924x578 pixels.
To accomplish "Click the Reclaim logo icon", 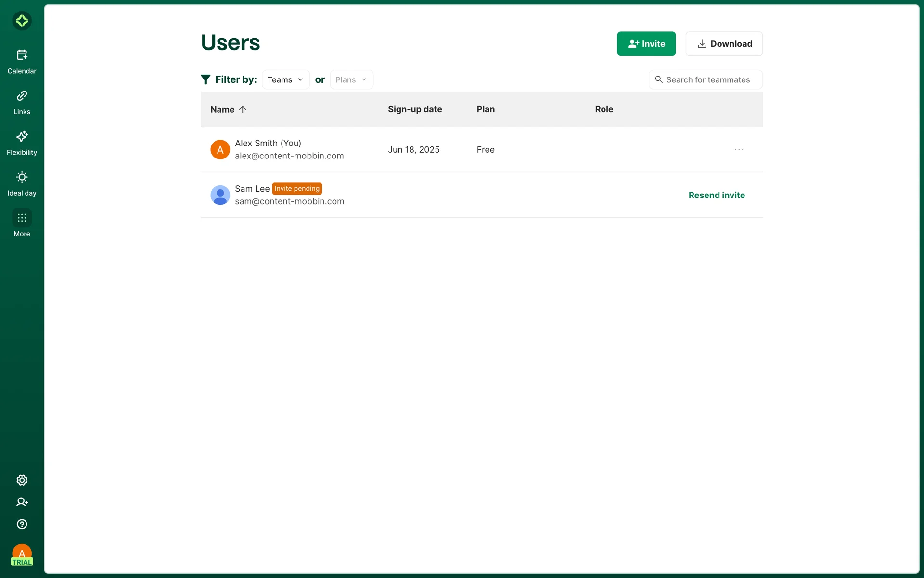I will (22, 21).
